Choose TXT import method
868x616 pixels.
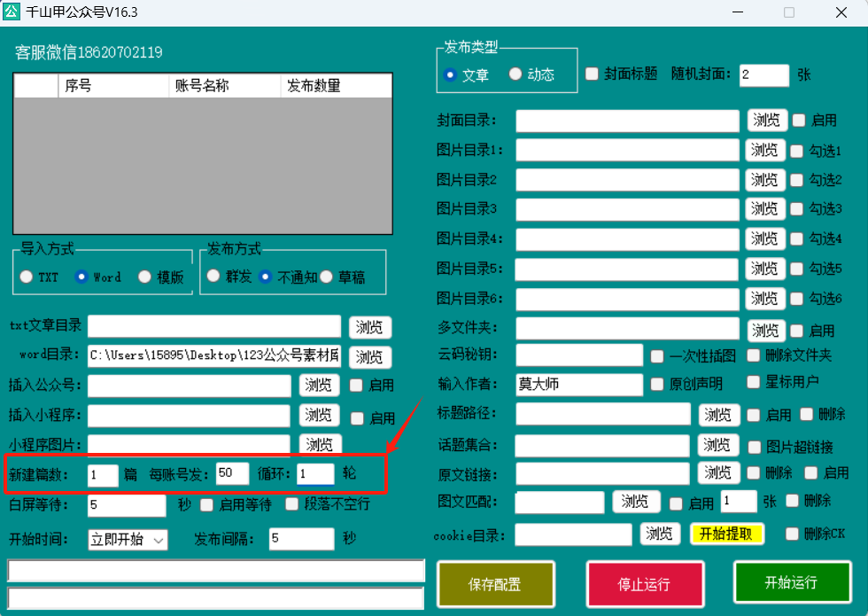(26, 277)
